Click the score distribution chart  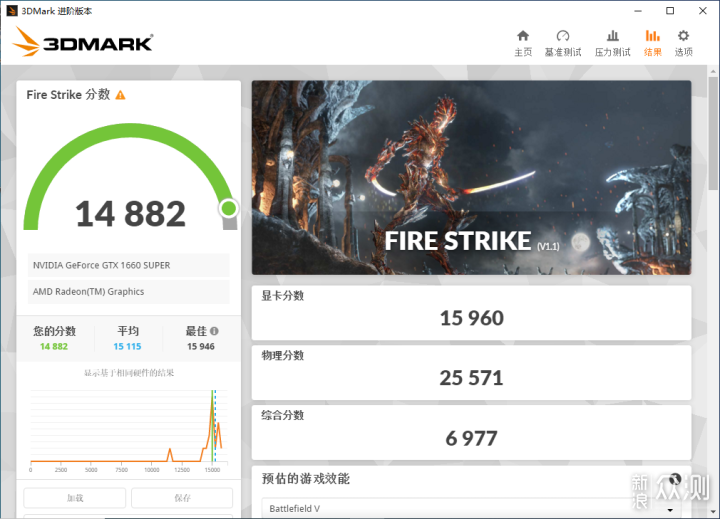coord(128,431)
